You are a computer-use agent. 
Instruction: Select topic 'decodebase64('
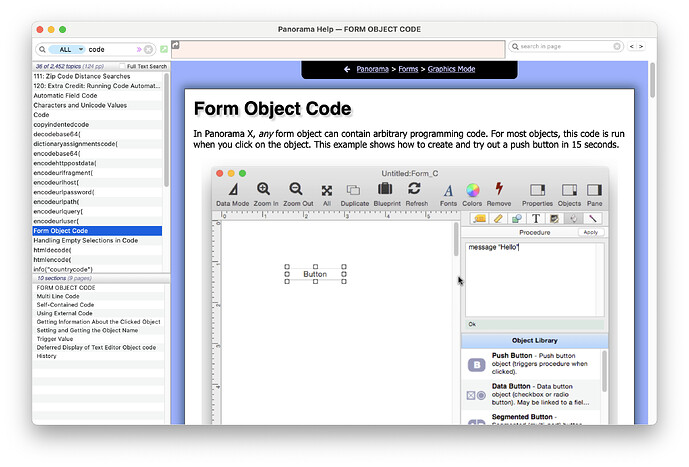coord(98,134)
